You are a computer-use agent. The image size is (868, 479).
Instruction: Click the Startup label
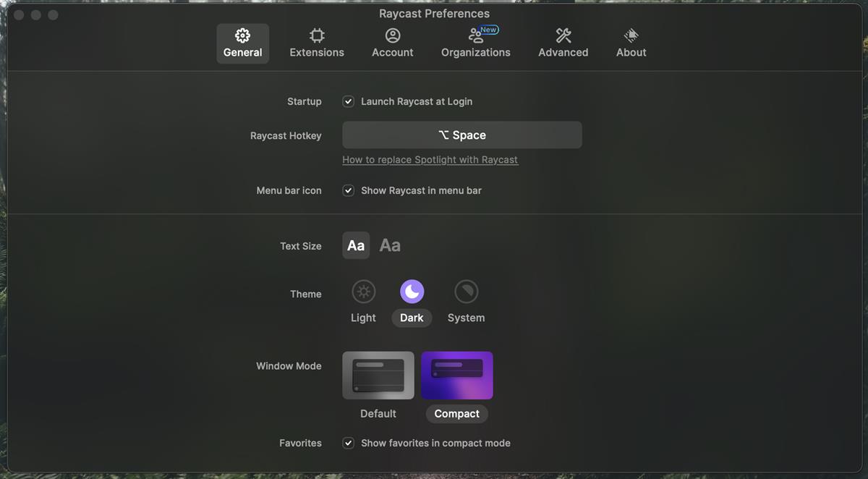(x=304, y=101)
